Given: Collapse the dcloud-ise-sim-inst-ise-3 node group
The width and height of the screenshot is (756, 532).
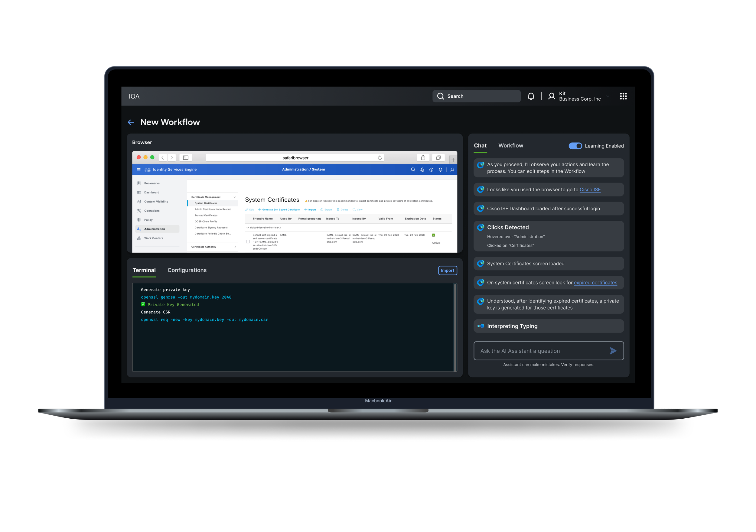Looking at the screenshot, I should (248, 228).
